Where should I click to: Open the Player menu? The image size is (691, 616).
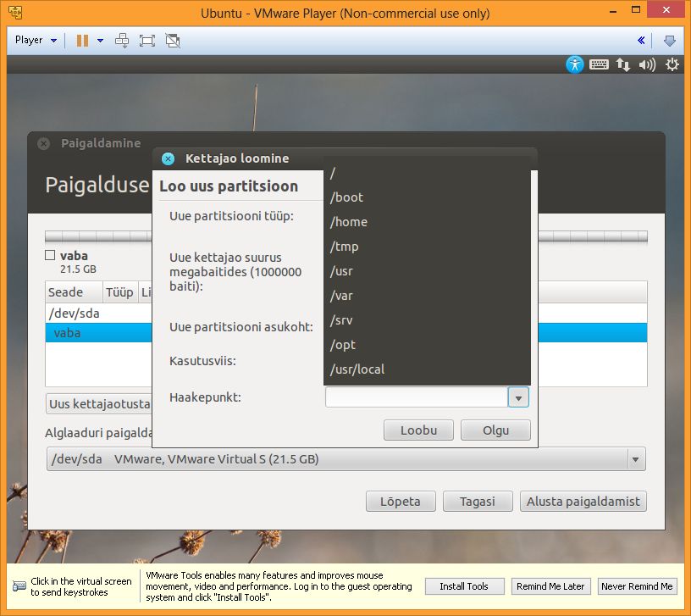(x=36, y=40)
